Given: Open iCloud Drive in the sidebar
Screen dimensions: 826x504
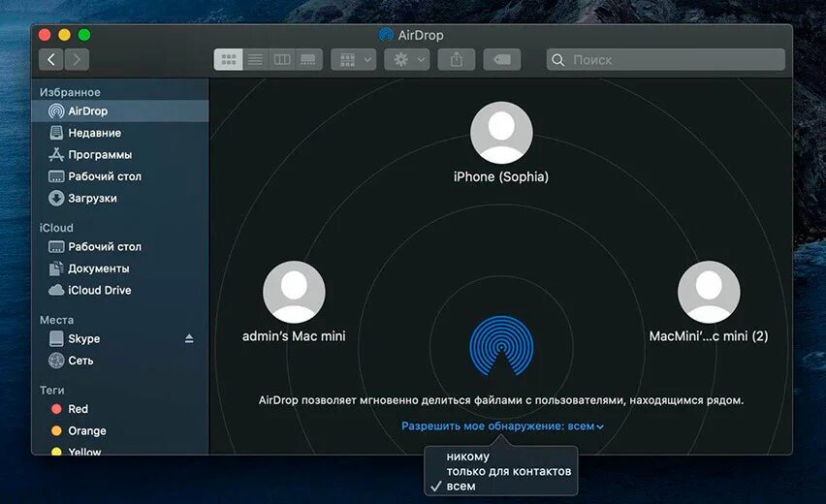Looking at the screenshot, I should tap(120, 290).
